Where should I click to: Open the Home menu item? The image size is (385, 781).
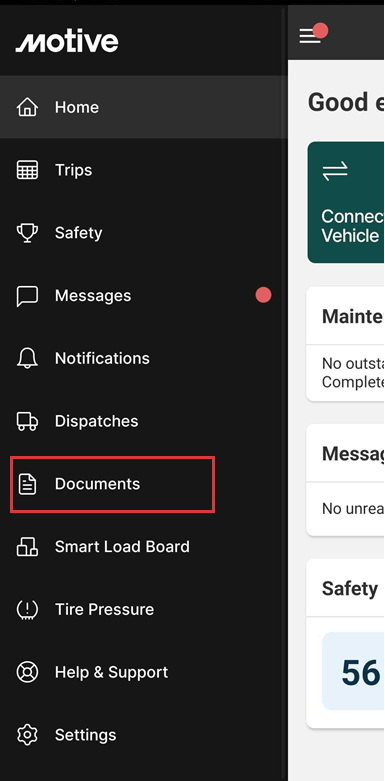(x=143, y=107)
